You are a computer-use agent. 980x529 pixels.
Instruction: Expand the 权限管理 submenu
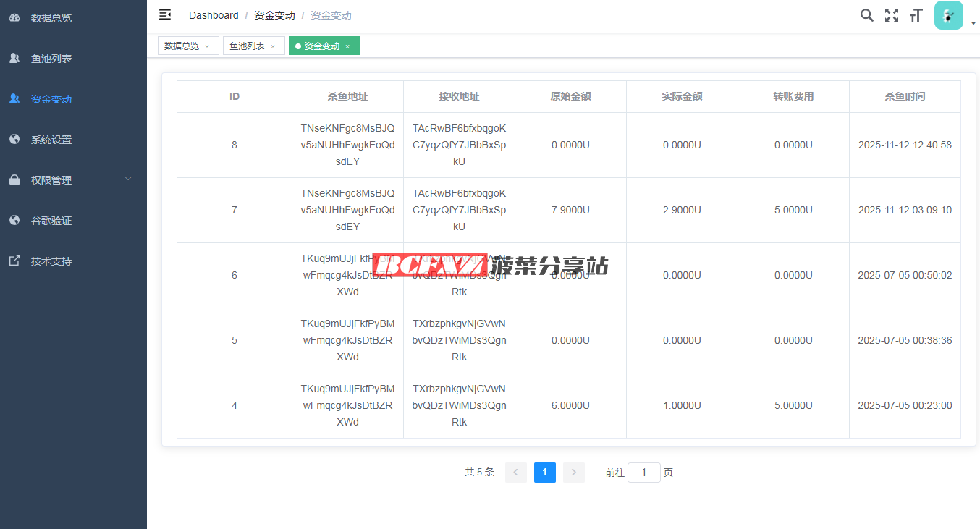click(x=72, y=180)
